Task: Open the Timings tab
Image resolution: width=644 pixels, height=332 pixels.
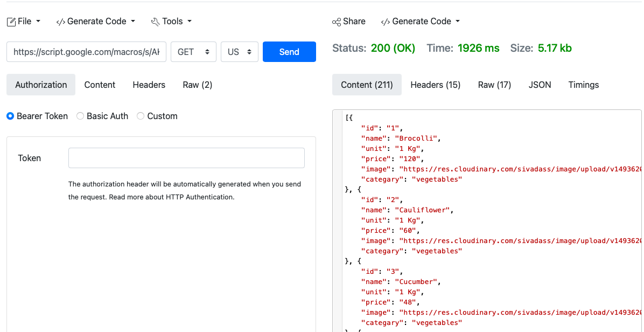Action: click(584, 85)
